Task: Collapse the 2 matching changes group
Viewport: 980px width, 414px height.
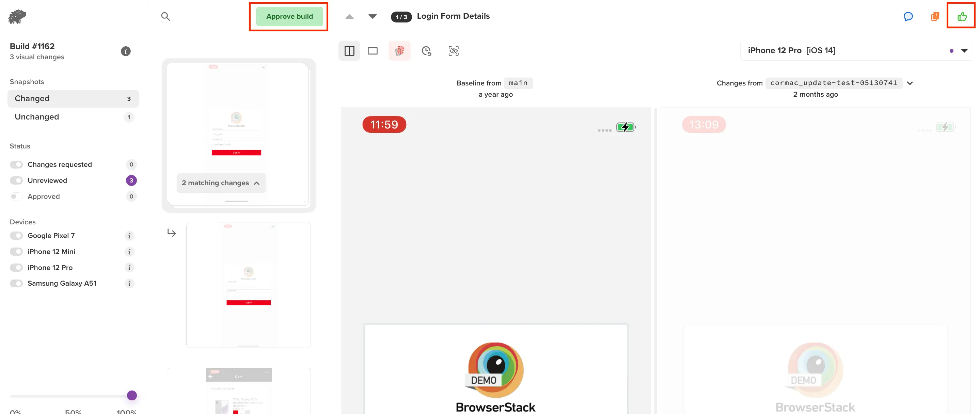Action: click(x=221, y=183)
